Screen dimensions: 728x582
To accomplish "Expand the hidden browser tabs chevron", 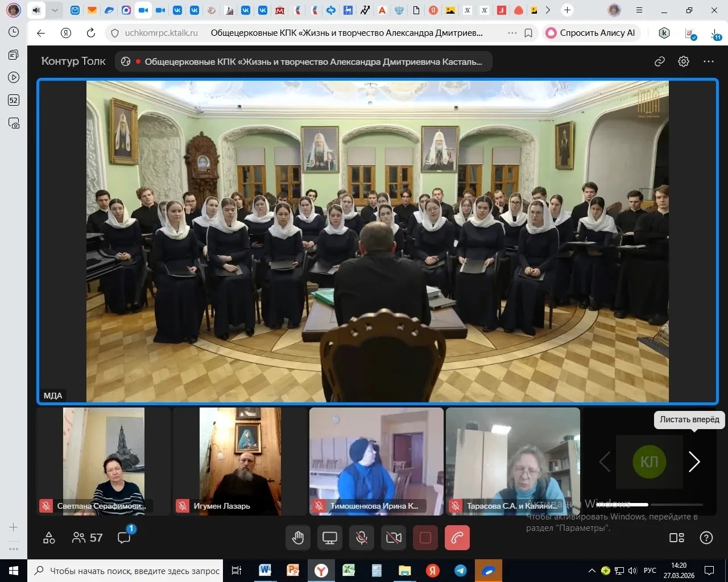I will [548, 10].
